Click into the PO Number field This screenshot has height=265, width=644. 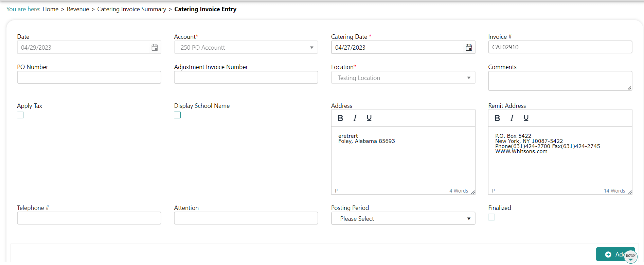click(89, 78)
